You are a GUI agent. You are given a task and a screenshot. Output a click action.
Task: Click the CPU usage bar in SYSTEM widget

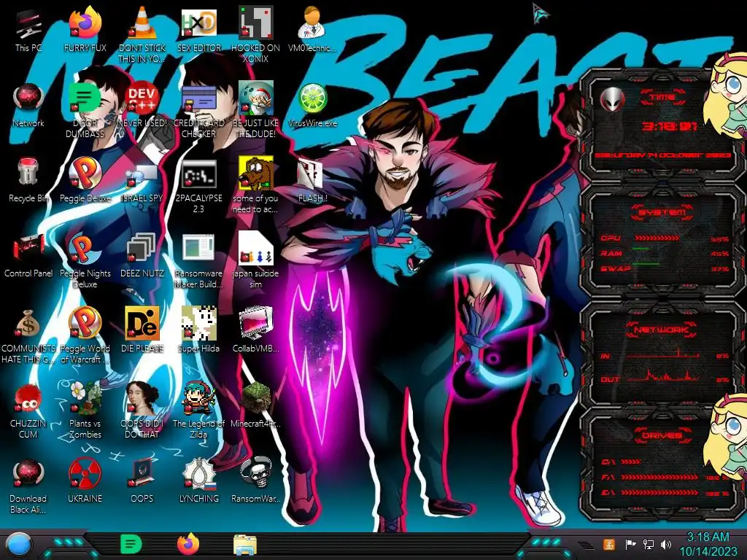click(657, 238)
